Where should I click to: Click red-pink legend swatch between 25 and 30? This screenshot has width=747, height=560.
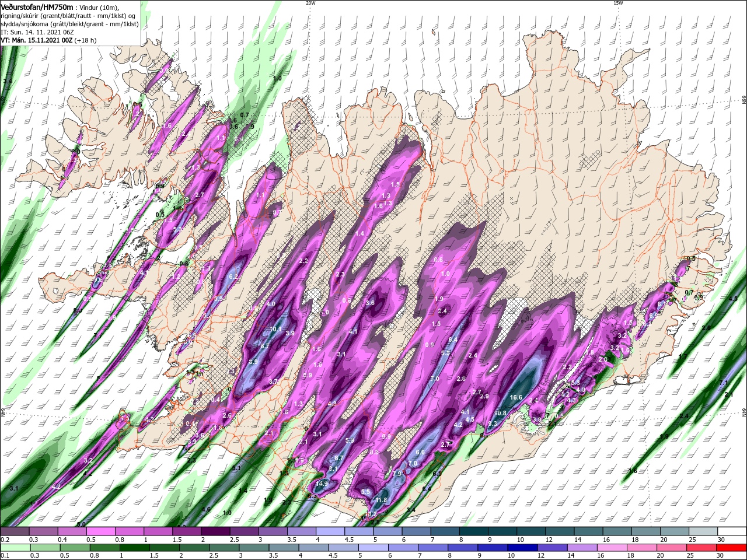(700, 548)
